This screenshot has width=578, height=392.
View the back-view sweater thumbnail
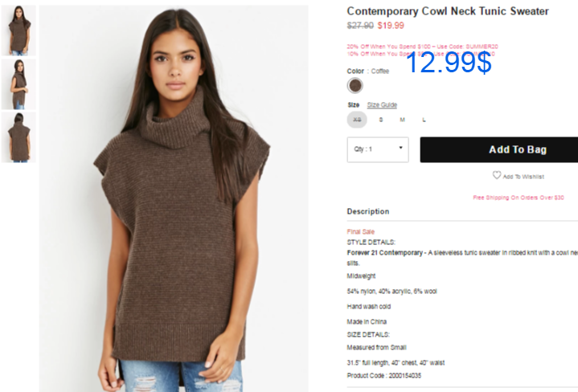(x=18, y=137)
